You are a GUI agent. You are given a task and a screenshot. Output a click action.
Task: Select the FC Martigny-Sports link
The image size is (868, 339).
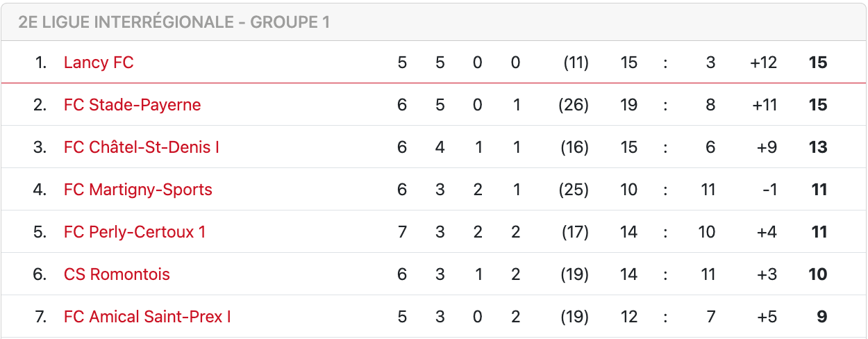coord(138,190)
